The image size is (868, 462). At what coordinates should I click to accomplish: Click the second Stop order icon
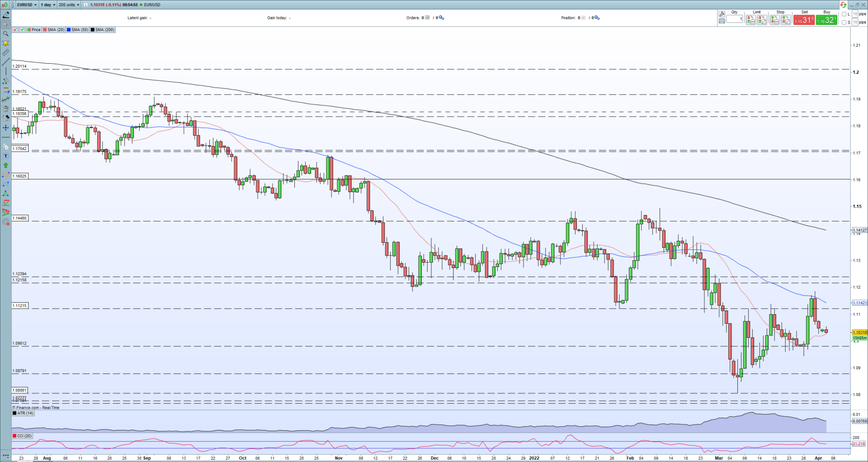(786, 20)
